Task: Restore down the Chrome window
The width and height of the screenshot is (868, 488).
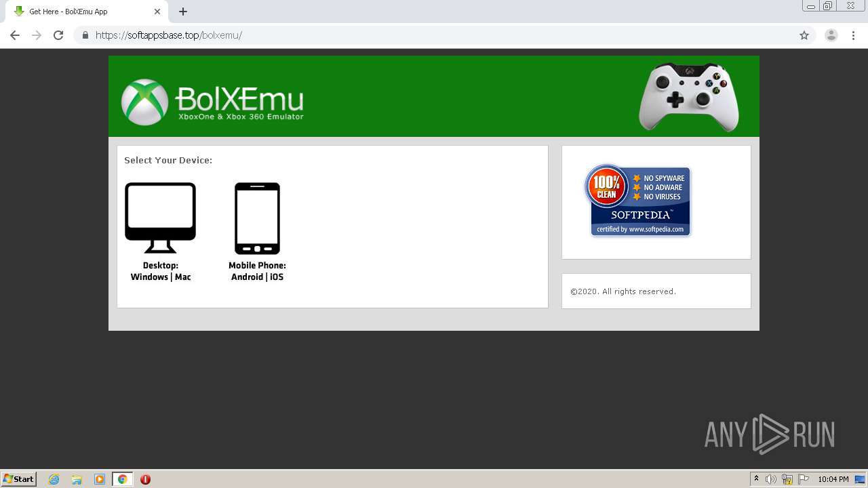Action: pyautogui.click(x=828, y=6)
